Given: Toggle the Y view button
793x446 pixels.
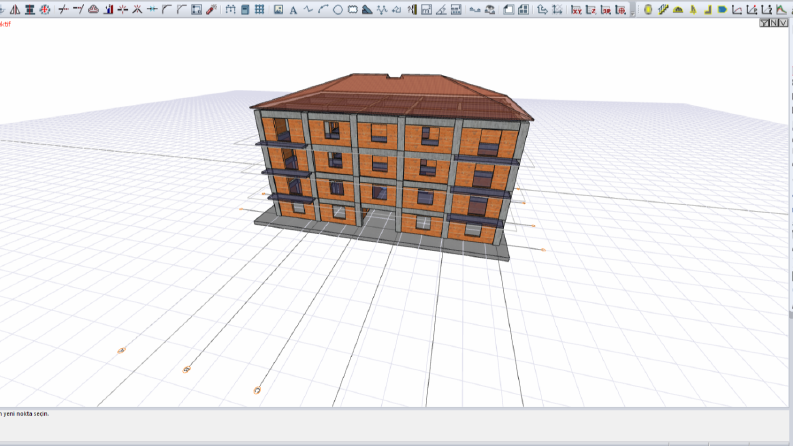Looking at the screenshot, I should point(765,23).
